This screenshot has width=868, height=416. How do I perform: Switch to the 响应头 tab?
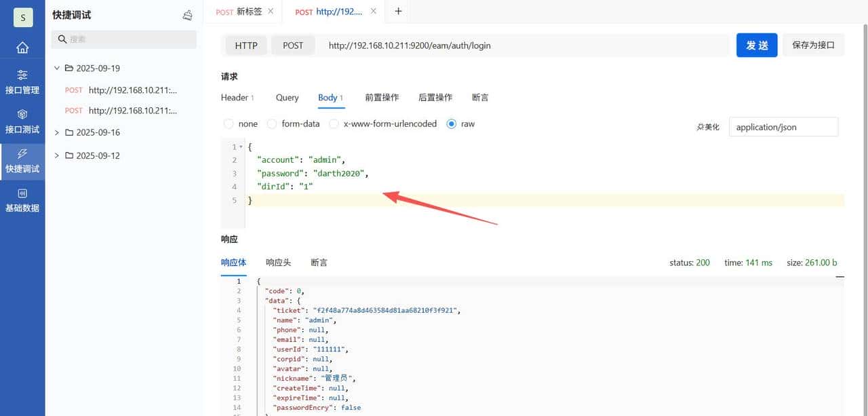click(278, 263)
